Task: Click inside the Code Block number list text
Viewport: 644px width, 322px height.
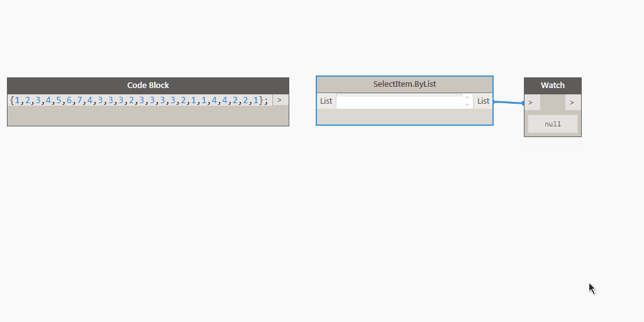Action: (x=138, y=100)
